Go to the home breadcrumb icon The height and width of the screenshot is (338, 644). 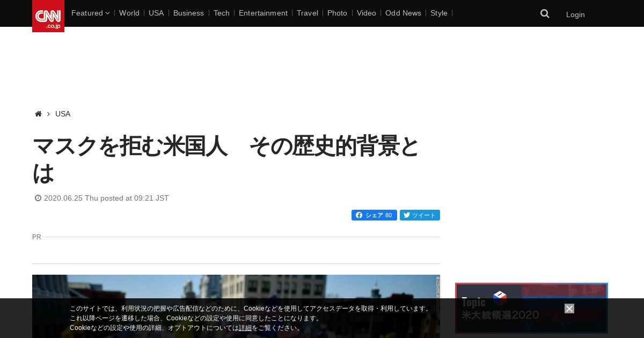click(x=38, y=114)
